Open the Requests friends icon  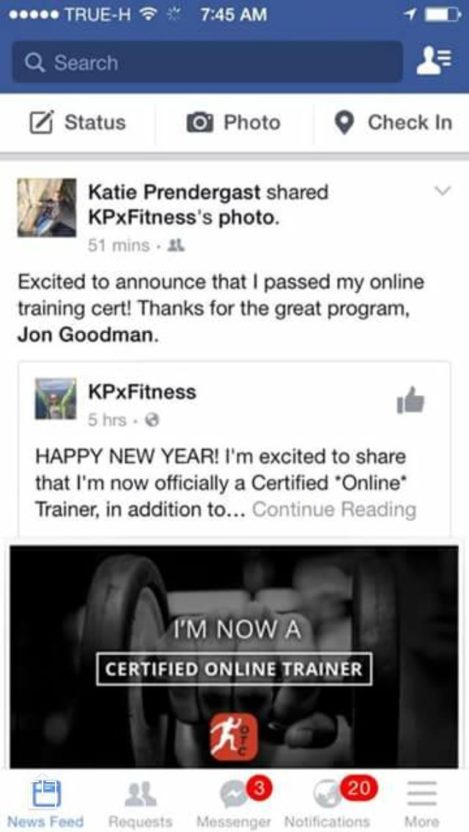[x=140, y=793]
